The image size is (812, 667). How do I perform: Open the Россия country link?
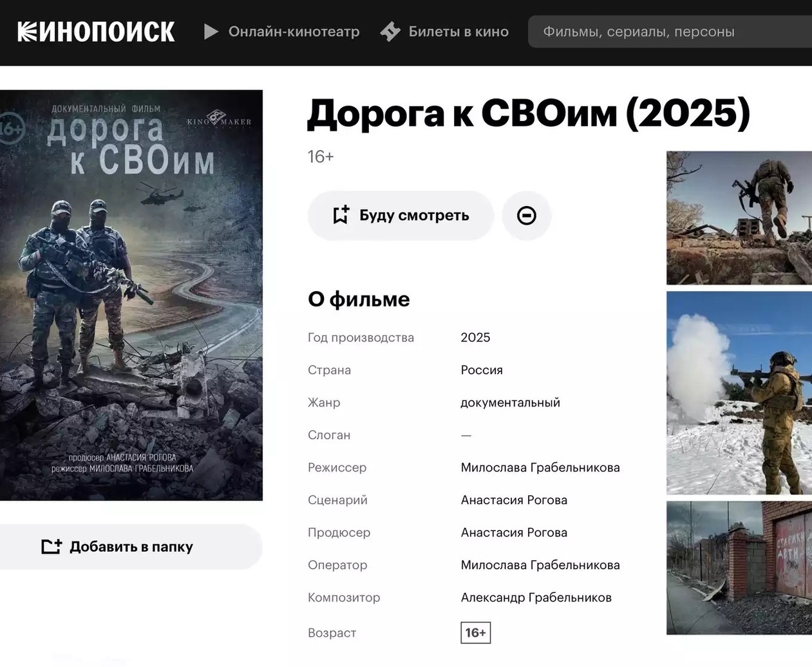click(x=482, y=370)
